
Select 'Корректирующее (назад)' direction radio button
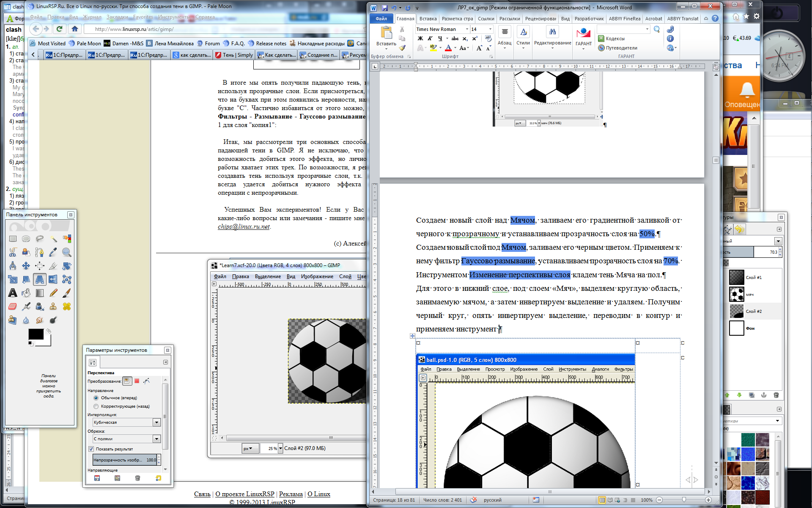click(x=96, y=406)
